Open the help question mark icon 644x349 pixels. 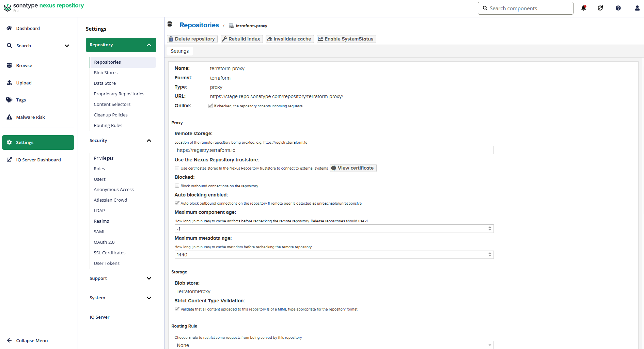click(618, 8)
